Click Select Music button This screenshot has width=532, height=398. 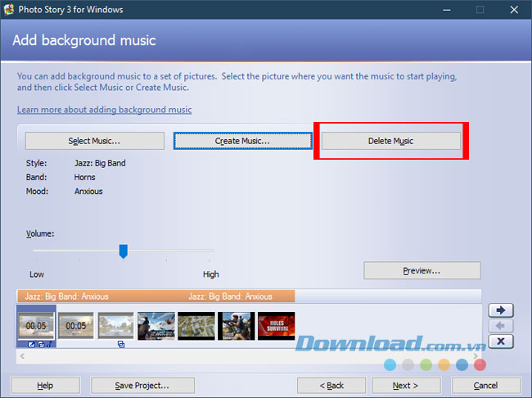click(95, 141)
